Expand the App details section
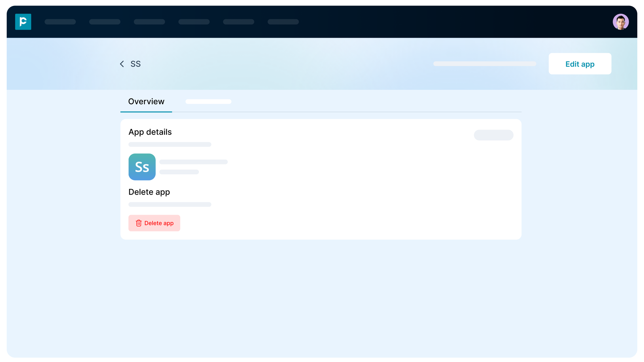The height and width of the screenshot is (362, 644). (150, 132)
